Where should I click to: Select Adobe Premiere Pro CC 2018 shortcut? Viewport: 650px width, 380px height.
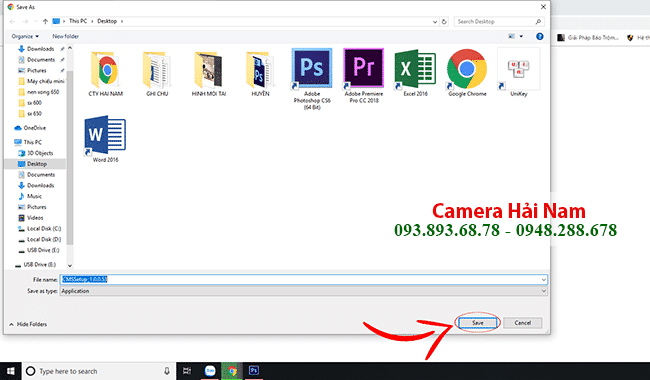[x=364, y=75]
